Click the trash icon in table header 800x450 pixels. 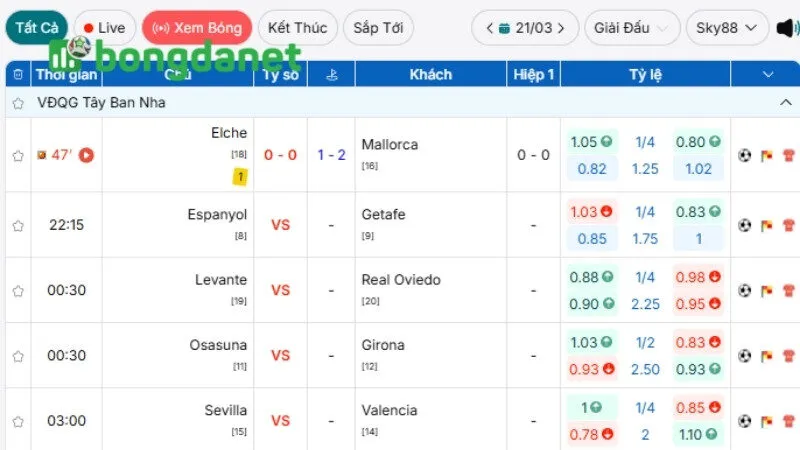pos(18,74)
